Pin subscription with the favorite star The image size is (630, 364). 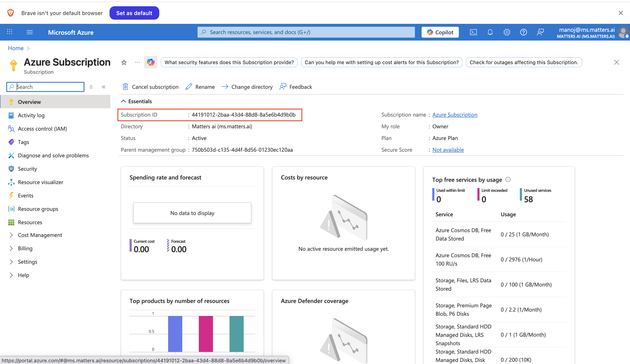pyautogui.click(x=124, y=62)
